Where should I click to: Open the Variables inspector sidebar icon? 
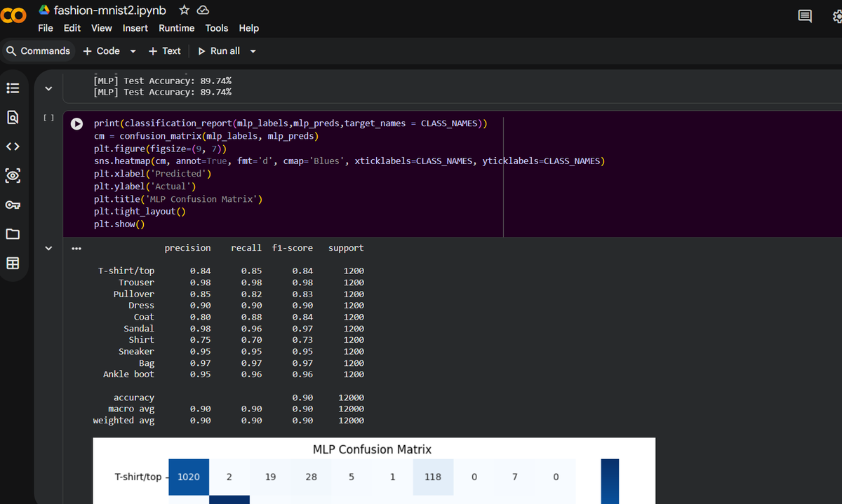[13, 175]
